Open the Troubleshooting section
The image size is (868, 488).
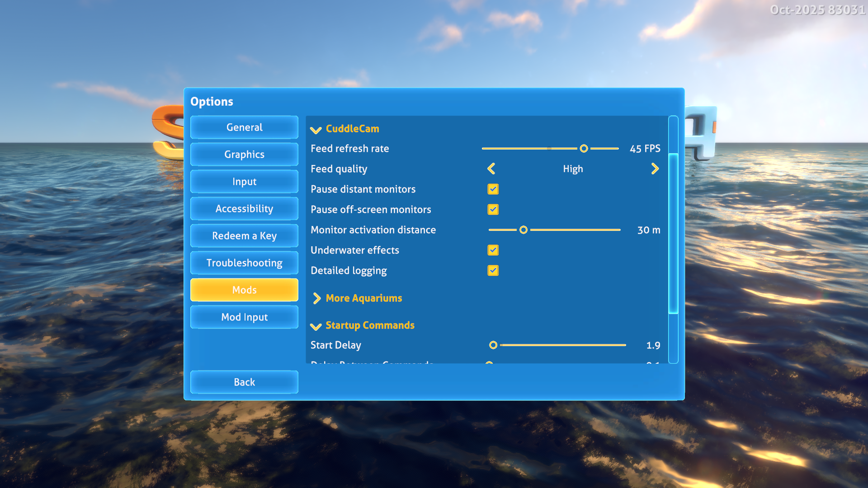(244, 263)
